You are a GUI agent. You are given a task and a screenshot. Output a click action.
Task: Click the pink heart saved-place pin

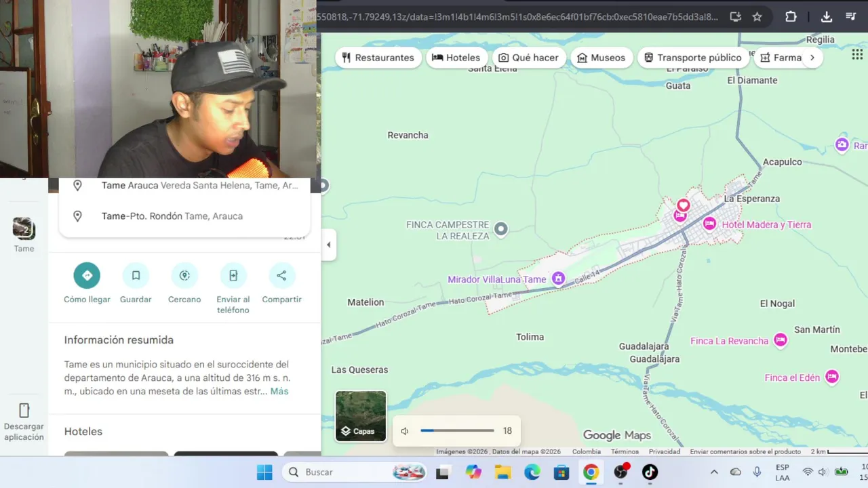(x=683, y=205)
